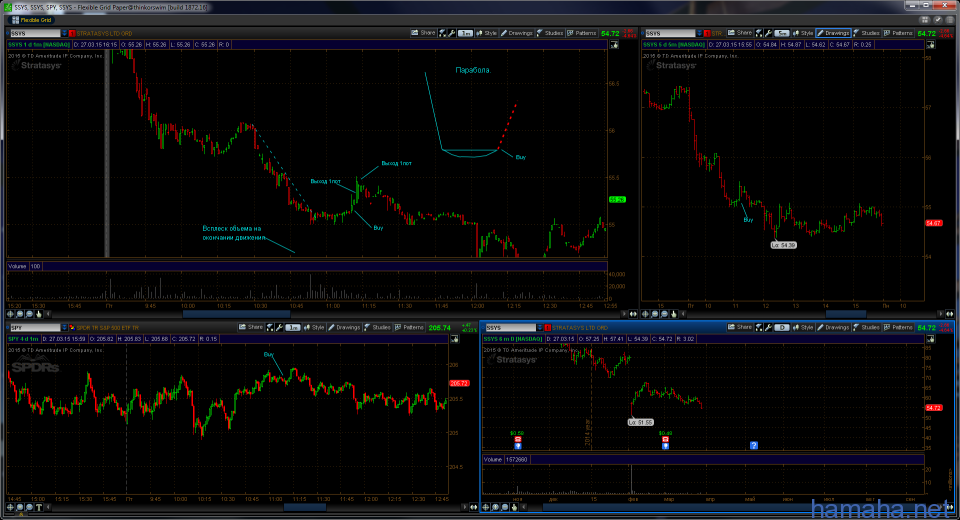Toggle chart corner icon at top-right 5m price axis
This screenshot has width=960, height=520.
[x=931, y=45]
